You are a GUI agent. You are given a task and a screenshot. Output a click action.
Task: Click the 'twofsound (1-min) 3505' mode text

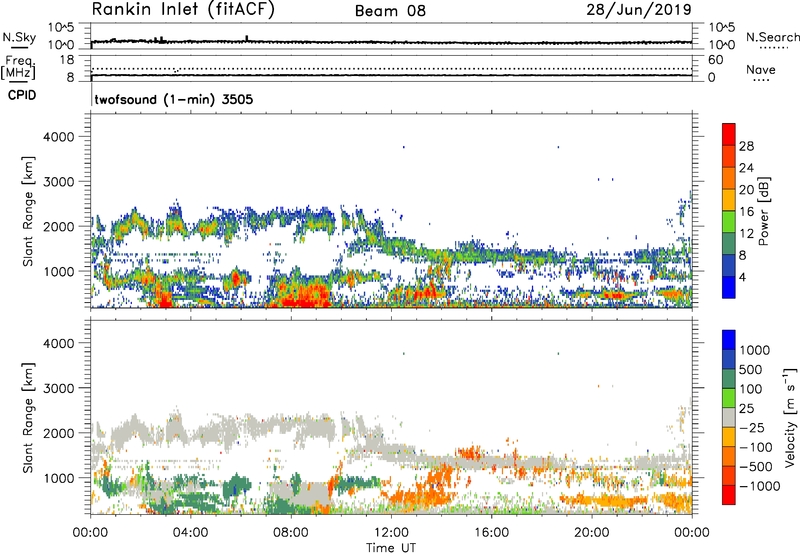[x=174, y=99]
